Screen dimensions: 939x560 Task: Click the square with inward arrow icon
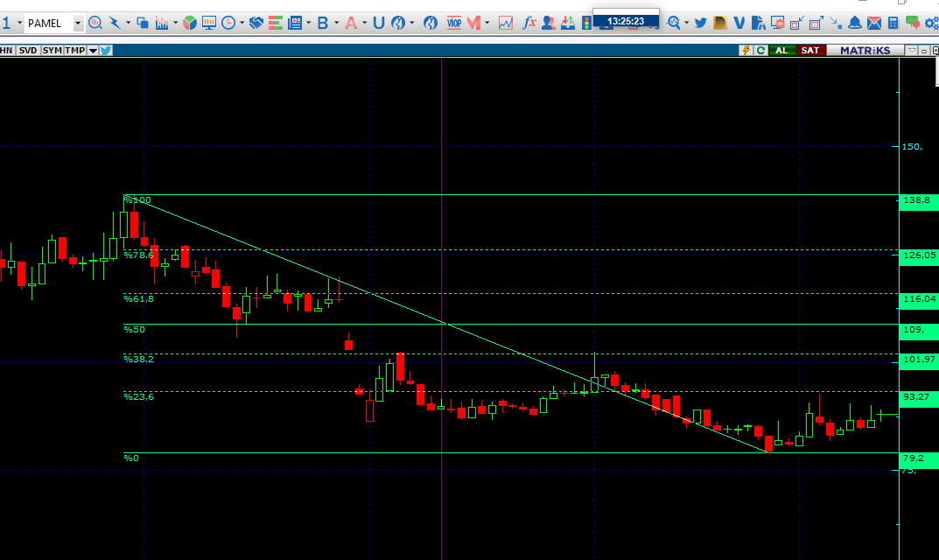click(x=796, y=23)
